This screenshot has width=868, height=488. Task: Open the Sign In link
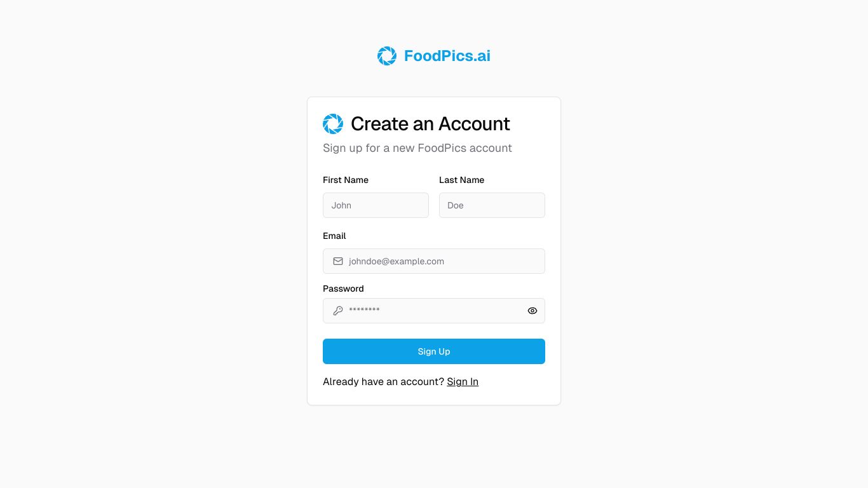point(463,382)
